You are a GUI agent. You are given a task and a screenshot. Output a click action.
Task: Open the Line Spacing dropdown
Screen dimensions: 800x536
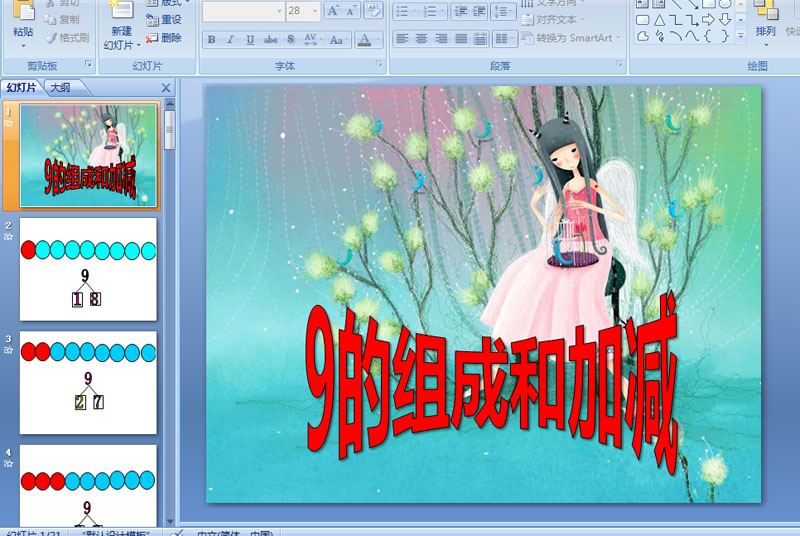point(503,11)
